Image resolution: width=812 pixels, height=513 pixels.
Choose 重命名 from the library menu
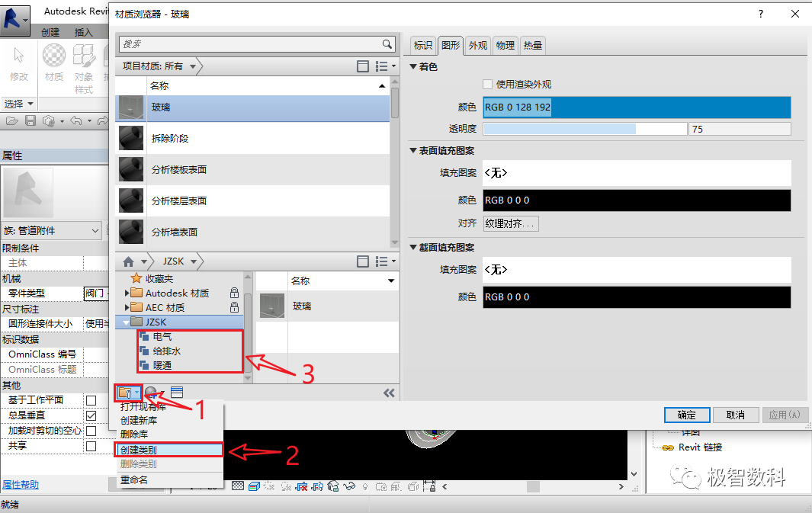[x=170, y=480]
